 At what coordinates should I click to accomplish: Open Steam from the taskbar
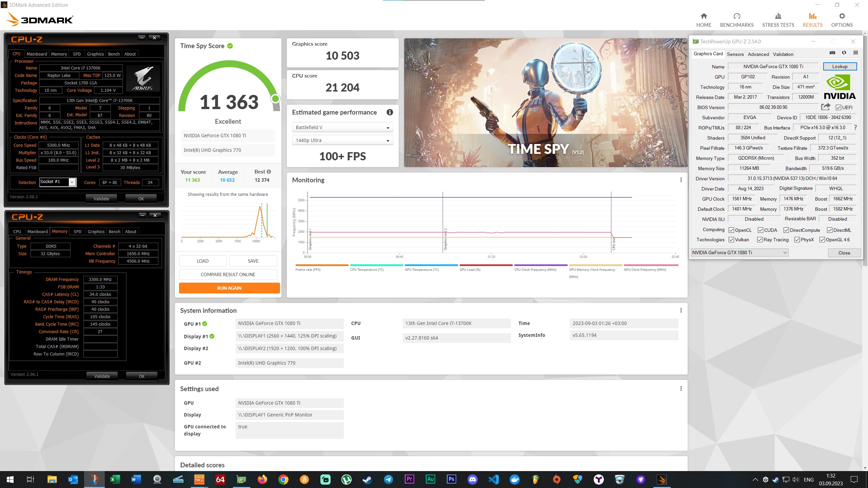pos(367,480)
